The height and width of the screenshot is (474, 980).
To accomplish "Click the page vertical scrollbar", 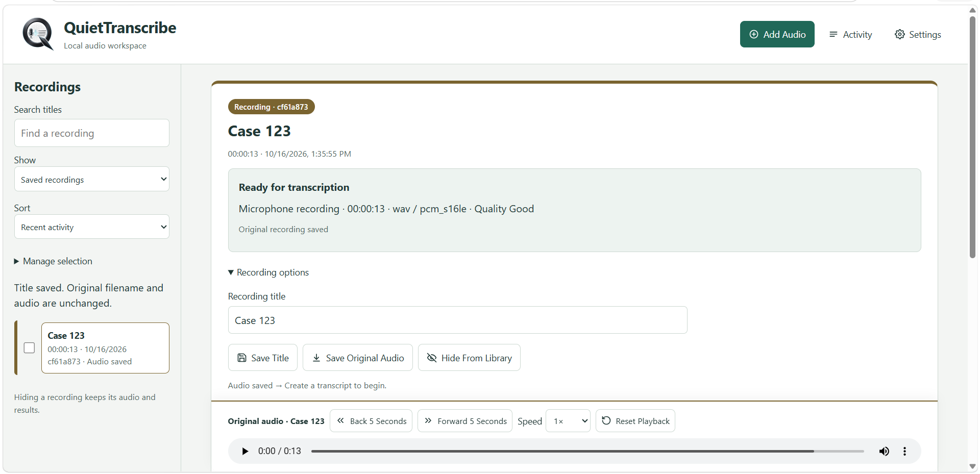I will [972, 138].
